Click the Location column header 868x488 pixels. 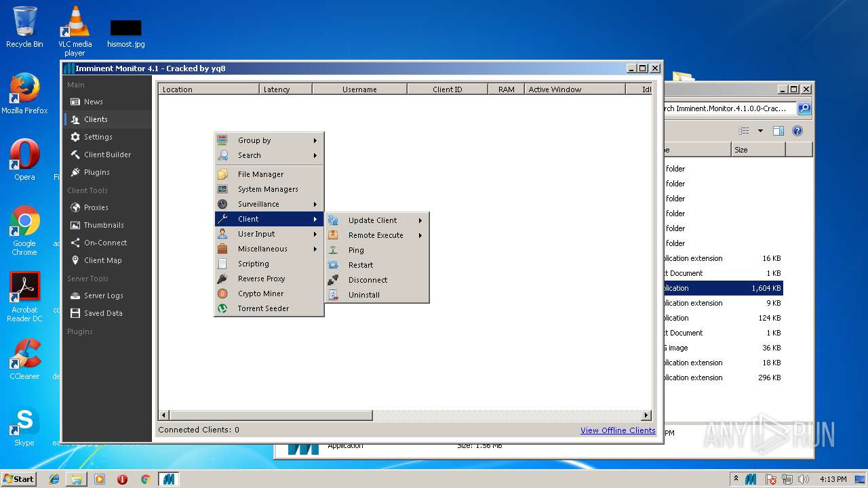(209, 89)
